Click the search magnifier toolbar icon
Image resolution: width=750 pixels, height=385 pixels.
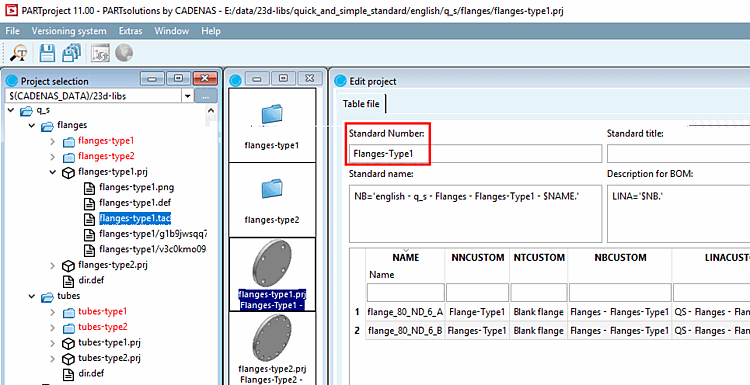point(20,53)
